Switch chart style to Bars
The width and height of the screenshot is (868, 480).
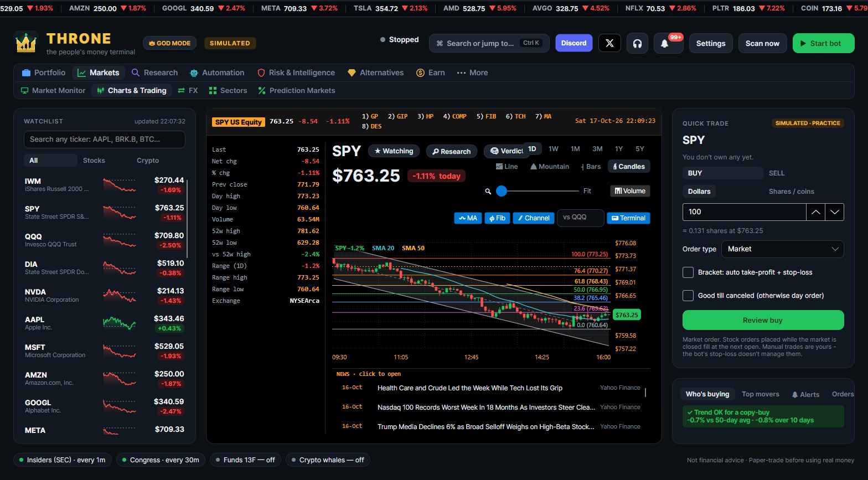click(591, 167)
